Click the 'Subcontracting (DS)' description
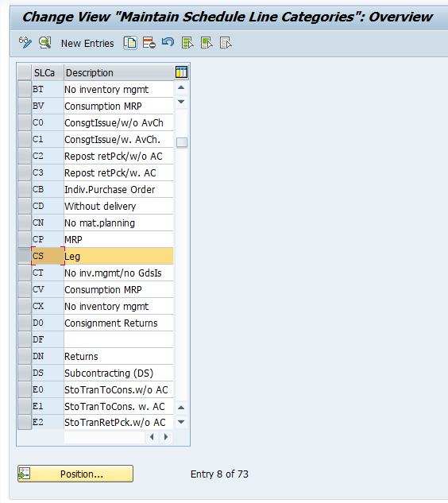The width and height of the screenshot is (448, 503). pos(118,373)
